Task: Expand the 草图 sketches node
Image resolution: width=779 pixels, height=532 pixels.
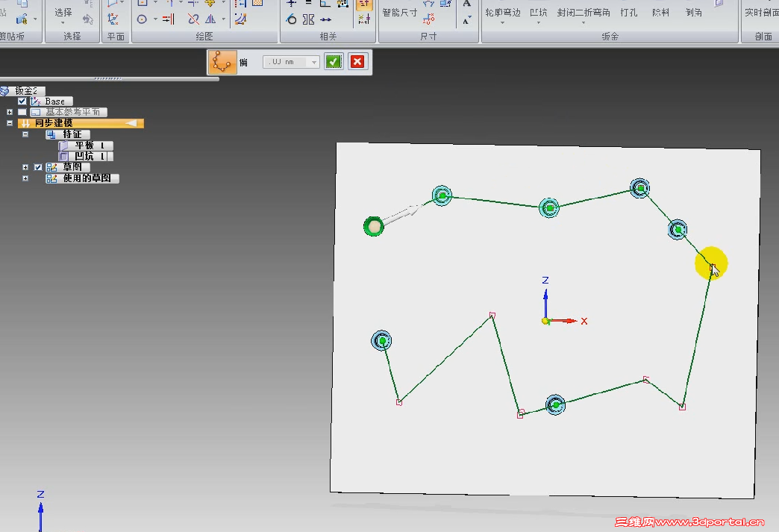Action: pos(25,167)
